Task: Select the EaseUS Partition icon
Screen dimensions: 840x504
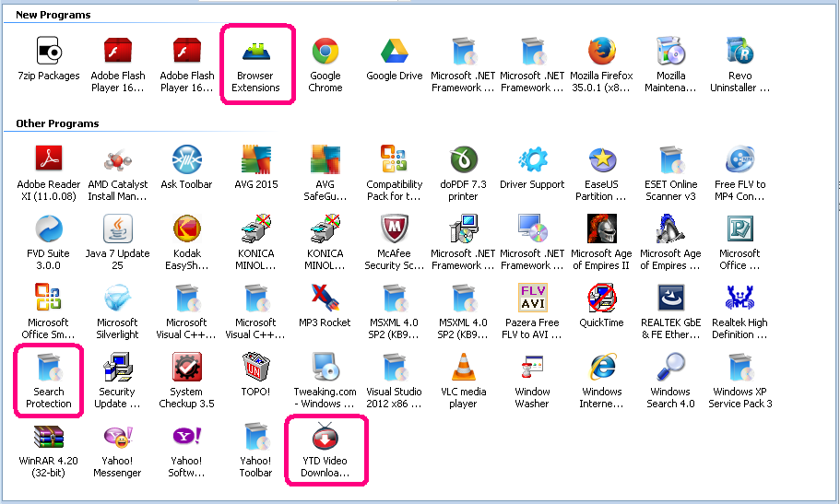Action: coord(601,159)
